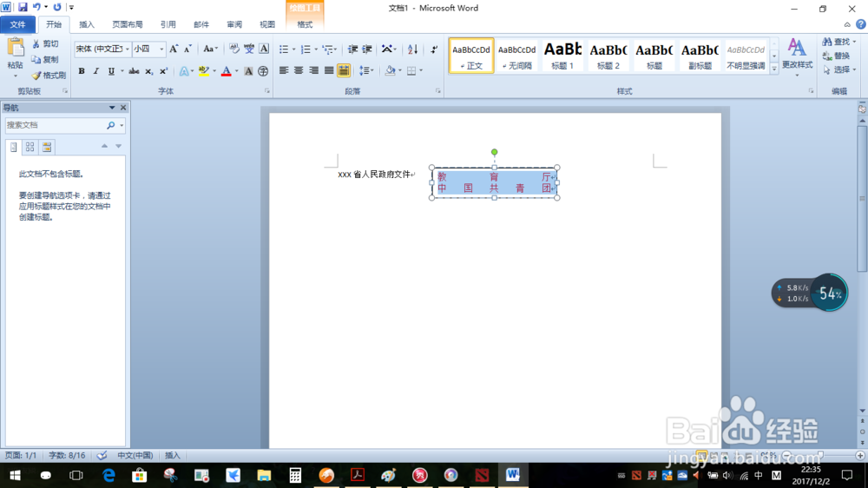868x488 pixels.
Task: Toggle strikethrough formatting
Action: point(134,71)
